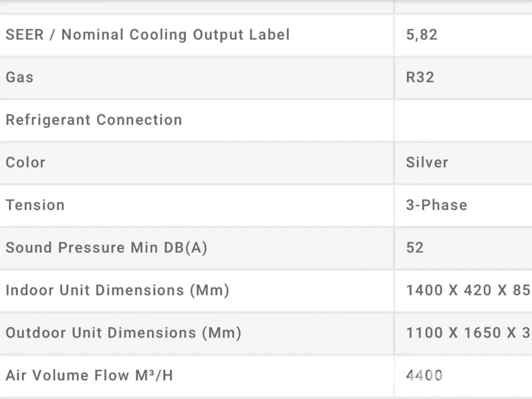This screenshot has width=532, height=399.
Task: Click the Outdoor Unit Dimensions (Mm) label
Action: [123, 333]
